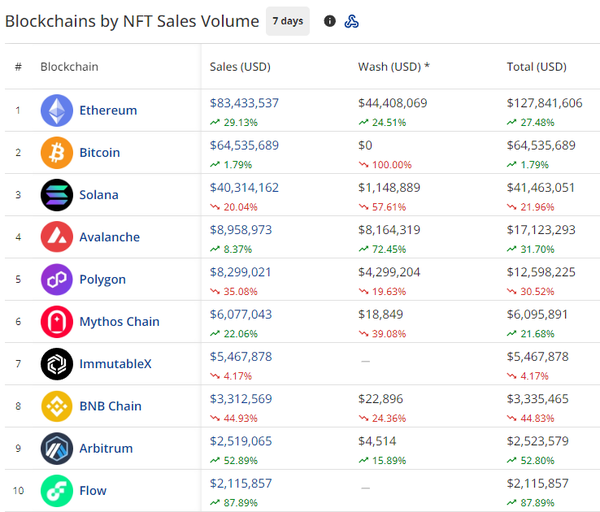Click the BNB Chain logo icon
This screenshot has height=512, width=600.
tap(56, 406)
